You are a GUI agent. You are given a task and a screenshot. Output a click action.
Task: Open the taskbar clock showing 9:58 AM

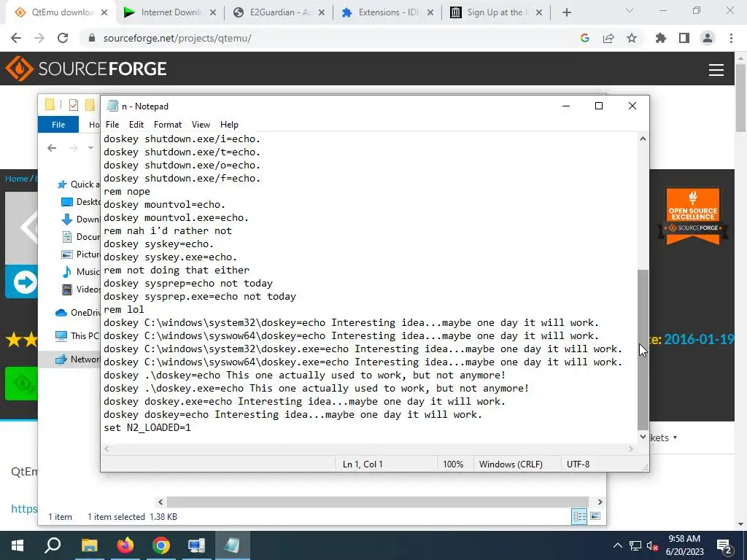[684, 545]
